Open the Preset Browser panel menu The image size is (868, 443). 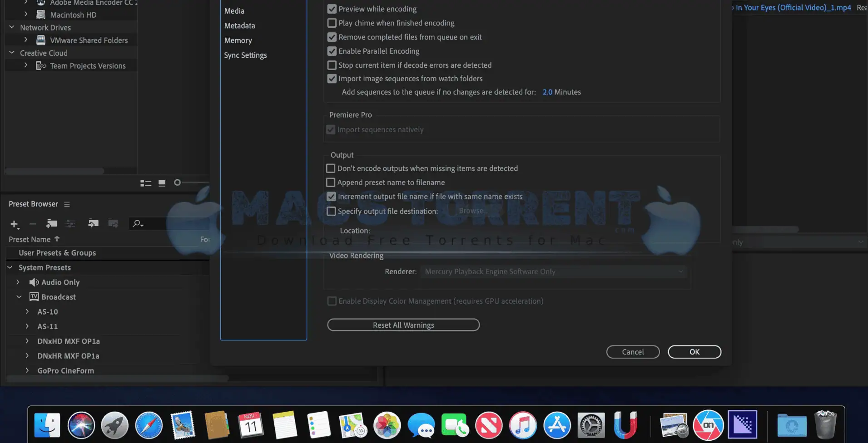tap(67, 204)
